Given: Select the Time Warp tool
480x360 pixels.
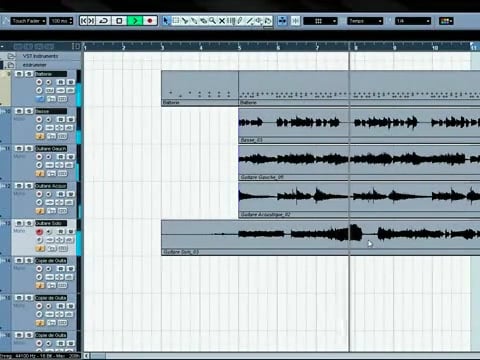Looking at the screenshot, I should coord(231,21).
